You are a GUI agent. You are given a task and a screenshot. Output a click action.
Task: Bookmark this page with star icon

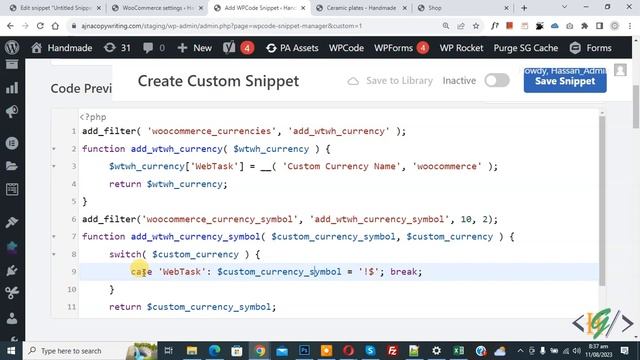coord(476,26)
